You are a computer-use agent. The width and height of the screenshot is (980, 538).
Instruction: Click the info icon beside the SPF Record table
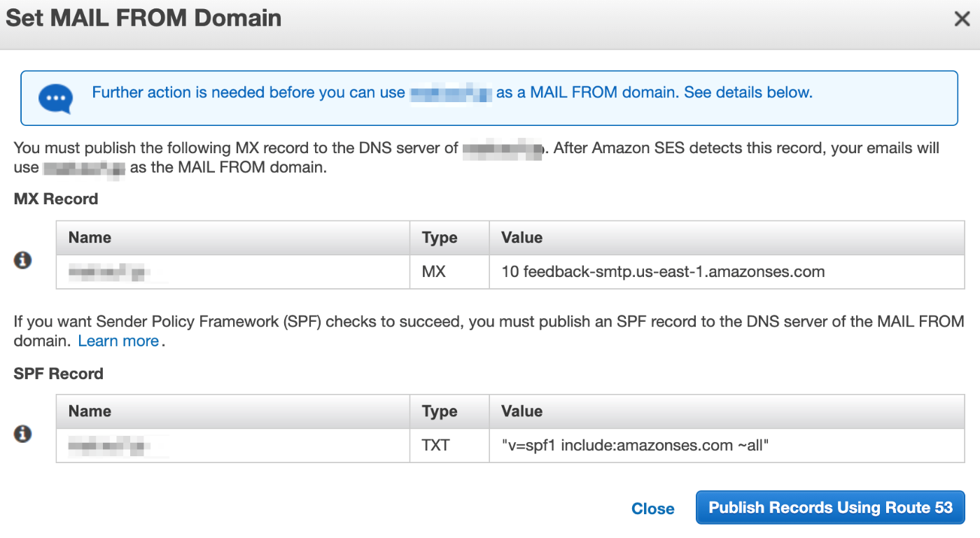coord(23,434)
